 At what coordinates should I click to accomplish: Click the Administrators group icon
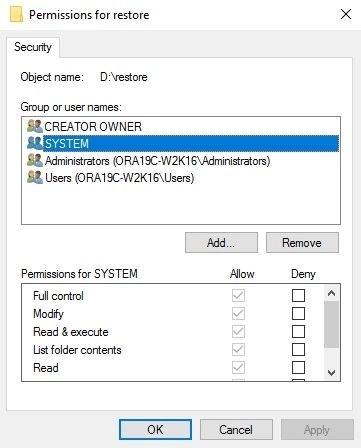[35, 160]
